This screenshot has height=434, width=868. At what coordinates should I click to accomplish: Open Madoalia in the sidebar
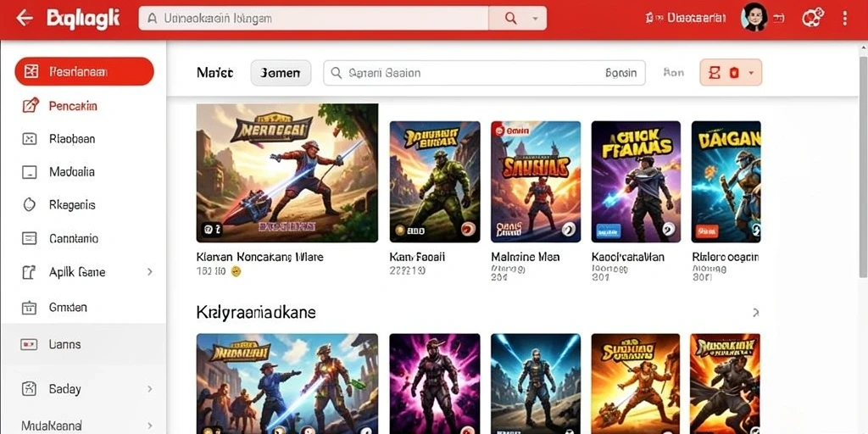pos(72,171)
